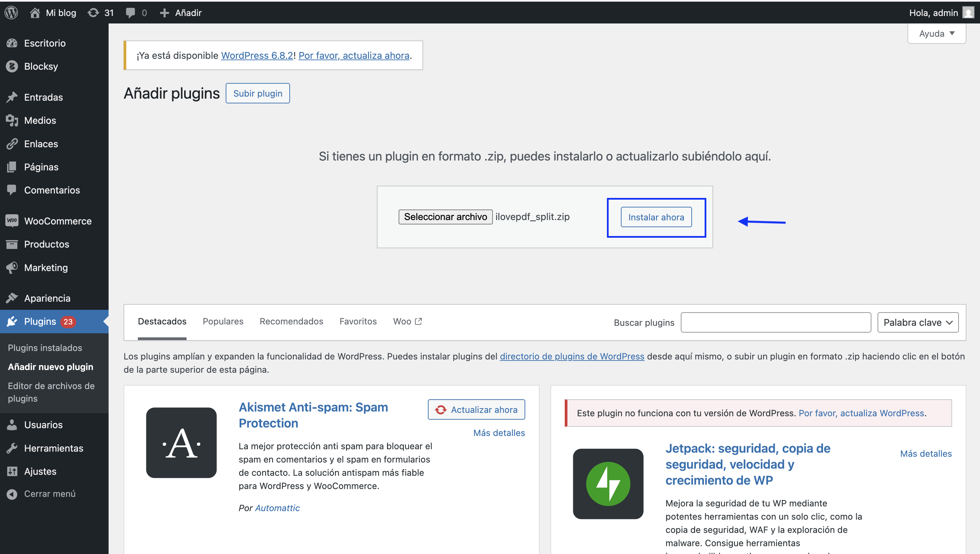Screen dimensions: 980x554
Task: Click the WordPress logo in admin bar
Action: tap(12, 13)
